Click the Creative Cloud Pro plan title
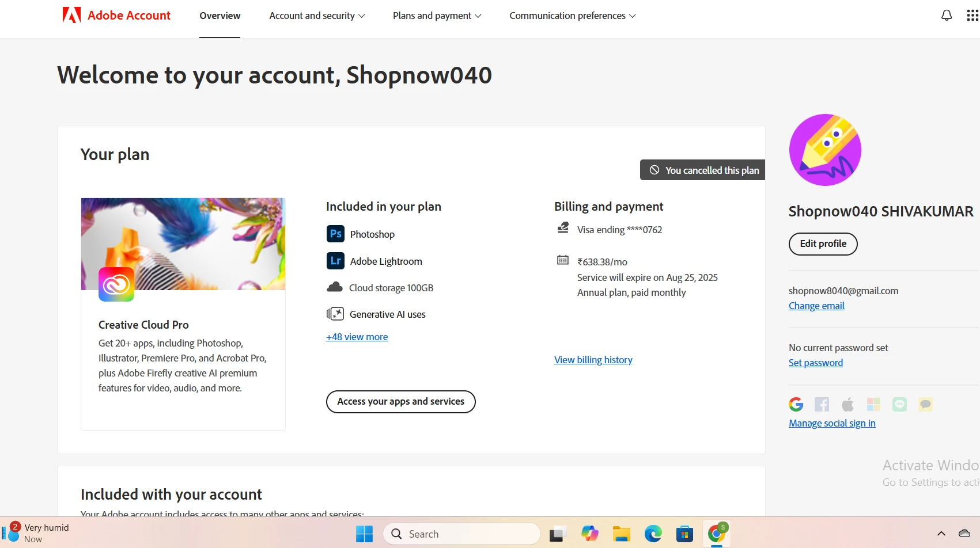This screenshot has height=548, width=980. (143, 325)
